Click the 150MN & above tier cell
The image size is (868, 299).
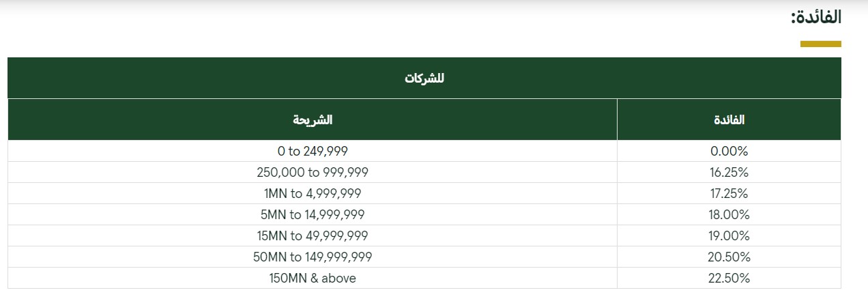tap(313, 278)
